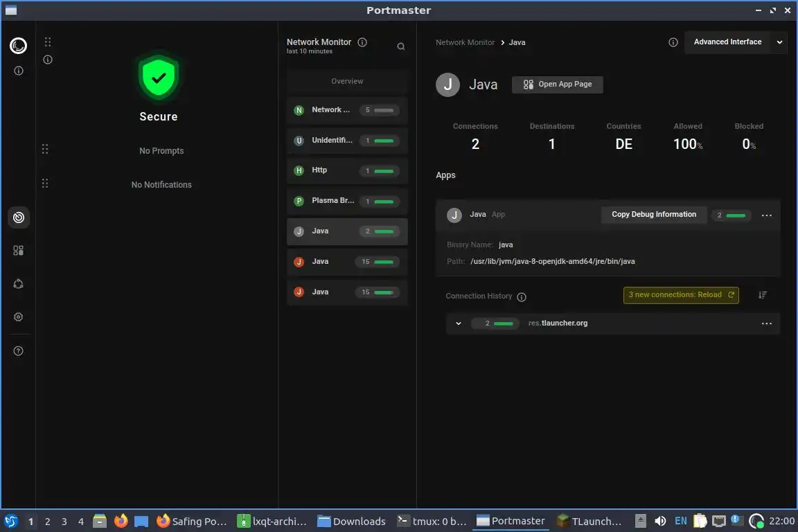The height and width of the screenshot is (532, 798).
Task: Switch to the tmux taskbar window
Action: [432, 522]
